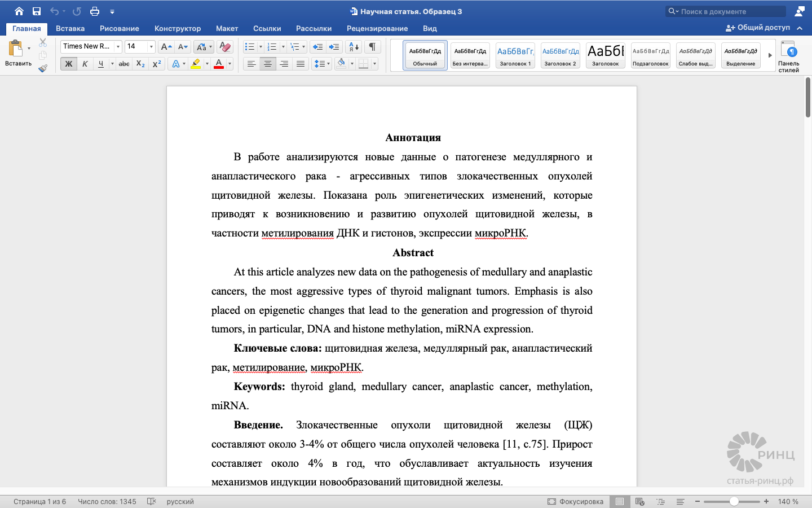Image resolution: width=812 pixels, height=508 pixels.
Task: Switch to Draft view icon
Action: (x=681, y=501)
